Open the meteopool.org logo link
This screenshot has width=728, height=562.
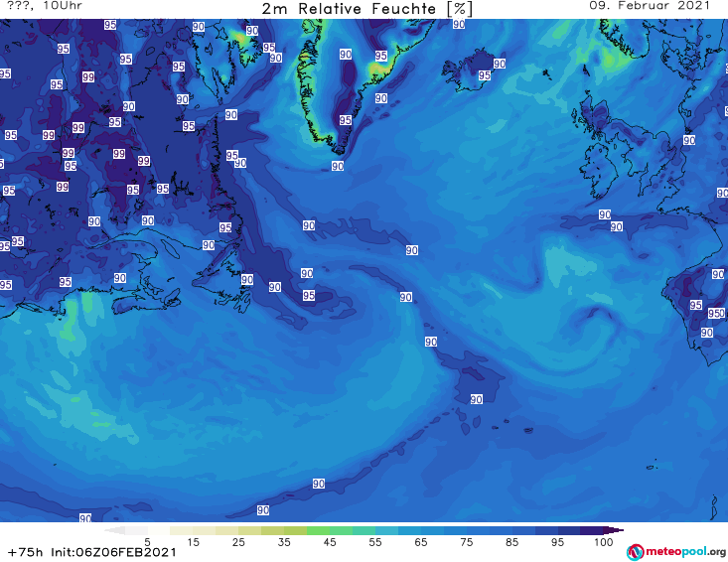[x=676, y=552]
